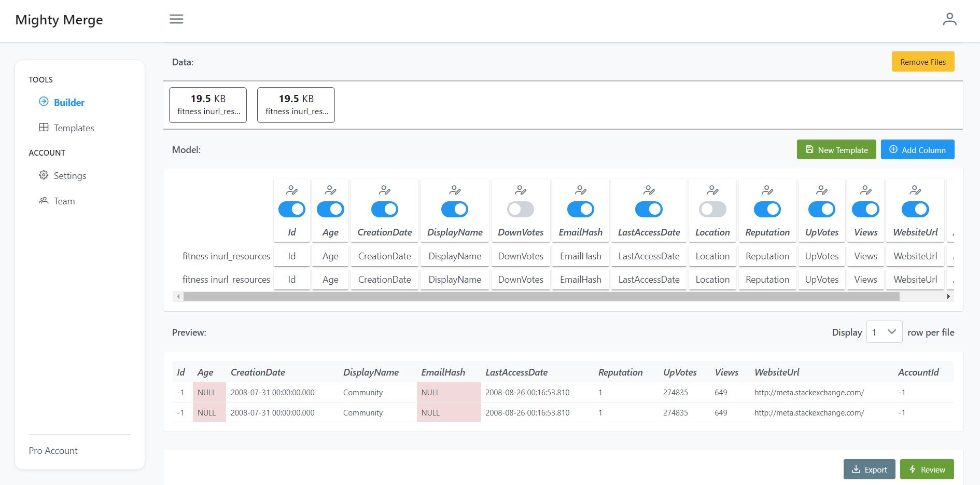This screenshot has width=980, height=485.
Task: Click edit icon above Reputation column
Action: point(767,190)
